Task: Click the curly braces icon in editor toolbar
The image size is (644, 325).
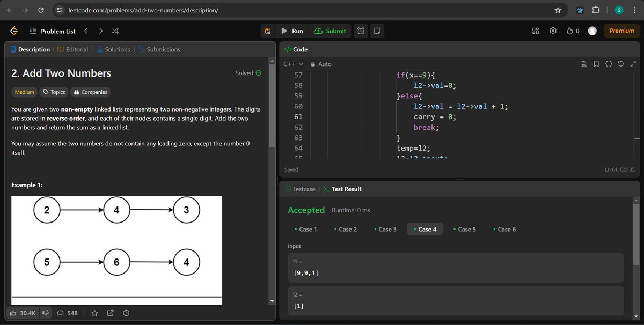Action: 609,64
